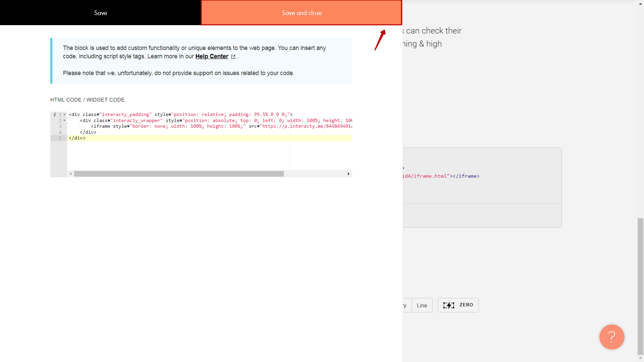Click Save and close button
644x362 pixels.
pos(302,12)
